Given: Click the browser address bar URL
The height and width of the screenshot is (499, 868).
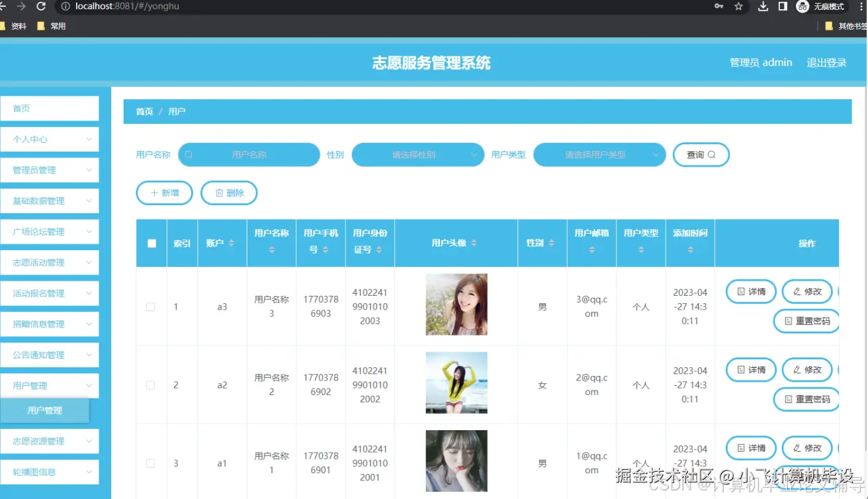Looking at the screenshot, I should (x=127, y=7).
